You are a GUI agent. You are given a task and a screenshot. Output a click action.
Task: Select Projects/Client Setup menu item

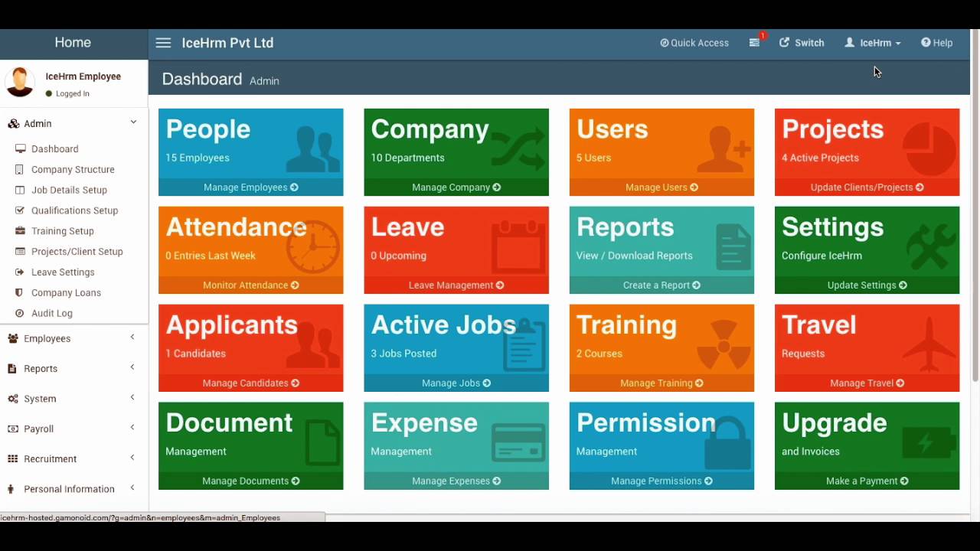[x=77, y=252]
